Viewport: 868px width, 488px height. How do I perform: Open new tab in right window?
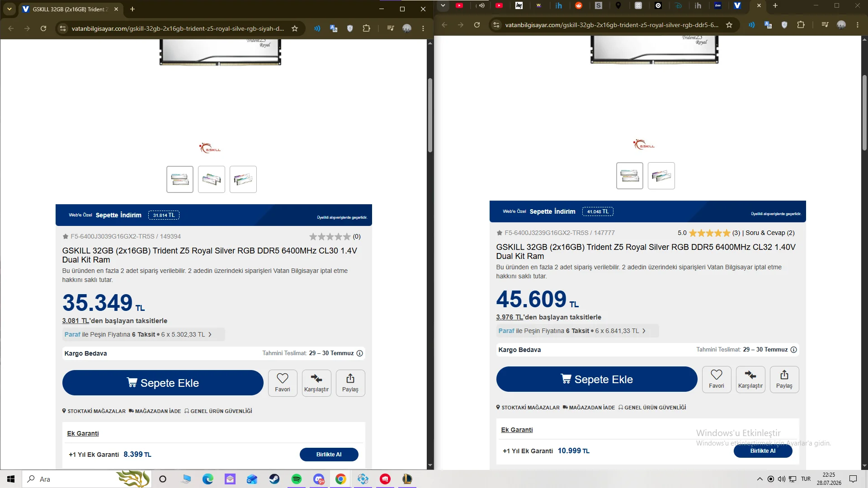775,5
